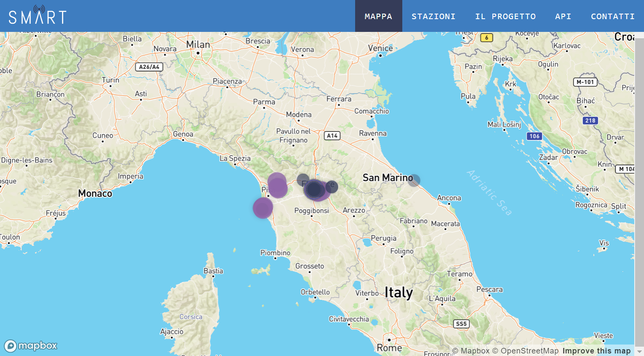Click the 'San Marino' map label

(x=387, y=178)
